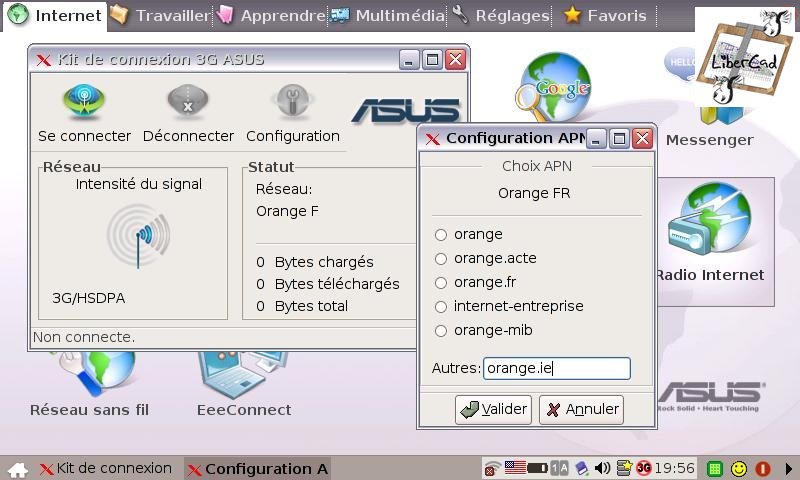
Task: Open the Internet tab
Action: [55, 16]
